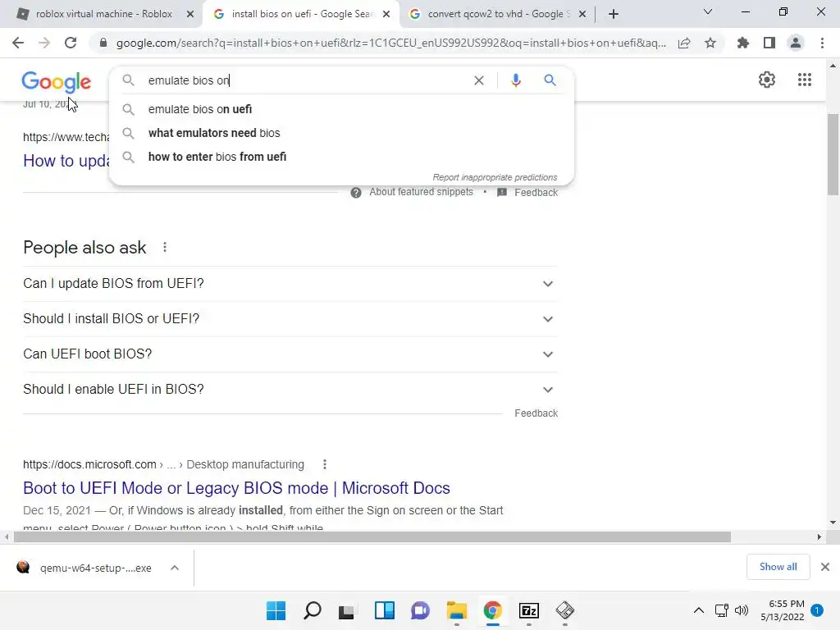
Task: Expand Can UEFI boot BIOS?
Action: tap(290, 354)
